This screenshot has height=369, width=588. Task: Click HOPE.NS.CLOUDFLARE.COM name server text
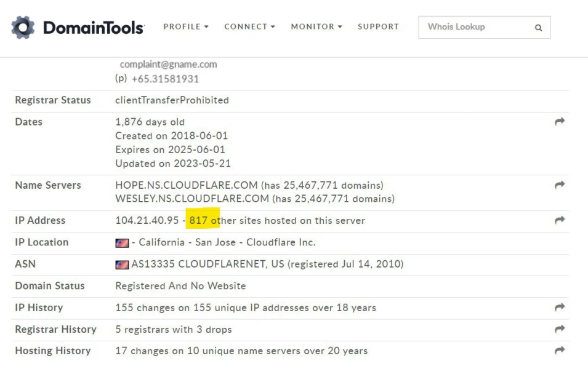tap(186, 185)
